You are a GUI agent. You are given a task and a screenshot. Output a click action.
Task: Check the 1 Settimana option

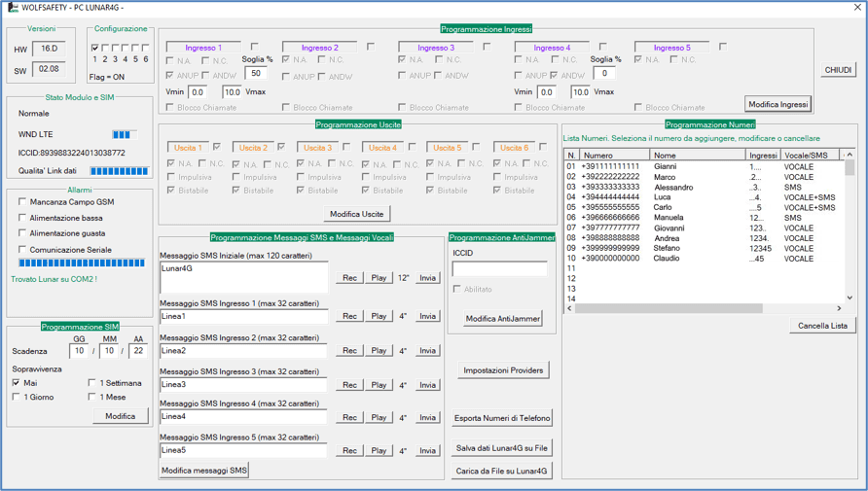click(x=91, y=383)
